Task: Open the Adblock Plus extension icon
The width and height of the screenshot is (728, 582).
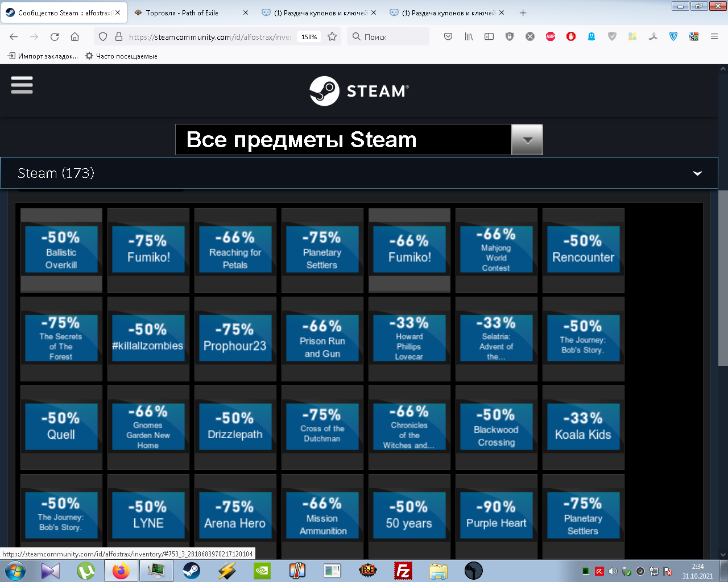Action: coord(551,36)
